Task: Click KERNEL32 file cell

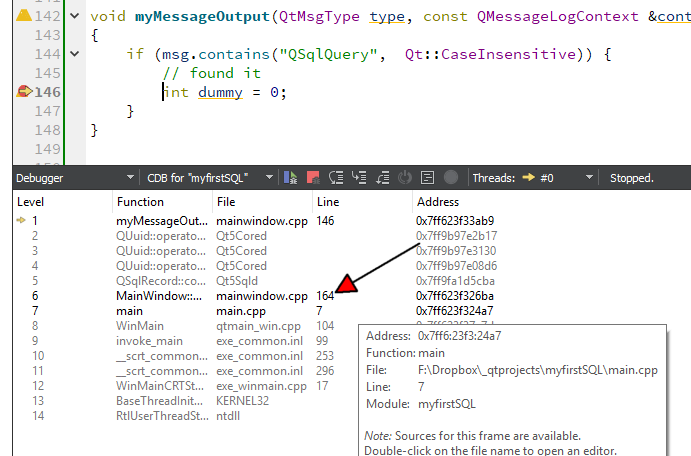Action: [x=242, y=400]
